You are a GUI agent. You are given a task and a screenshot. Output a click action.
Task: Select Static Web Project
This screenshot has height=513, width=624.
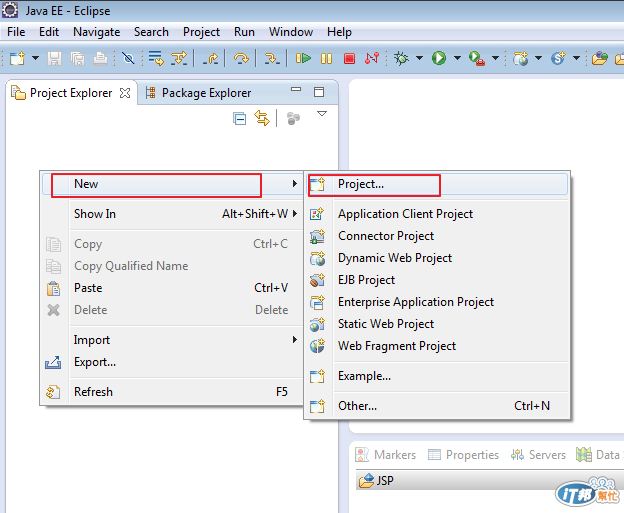coord(437,324)
